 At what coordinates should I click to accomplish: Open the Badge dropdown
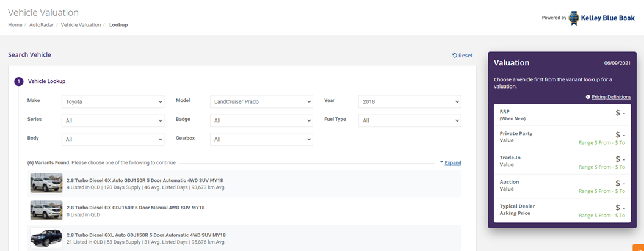coord(261,120)
